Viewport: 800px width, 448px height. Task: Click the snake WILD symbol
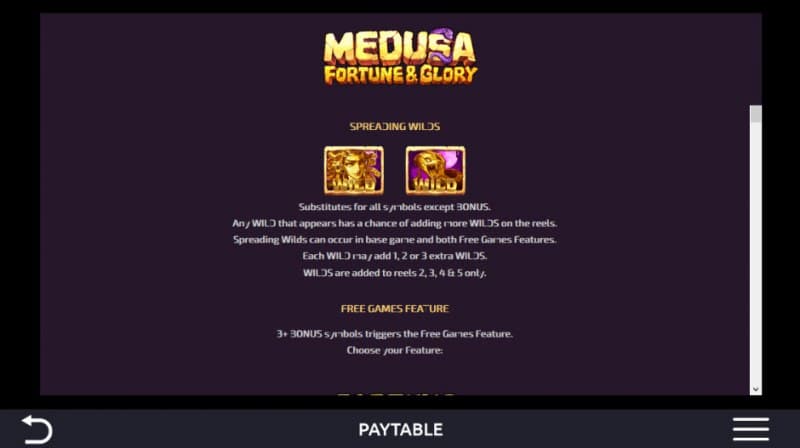435,170
